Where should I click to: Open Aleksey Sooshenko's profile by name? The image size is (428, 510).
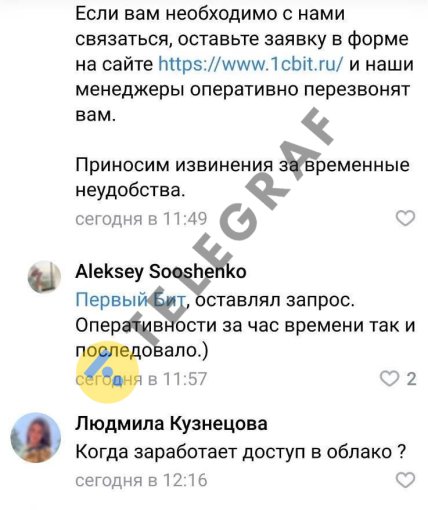(x=161, y=272)
